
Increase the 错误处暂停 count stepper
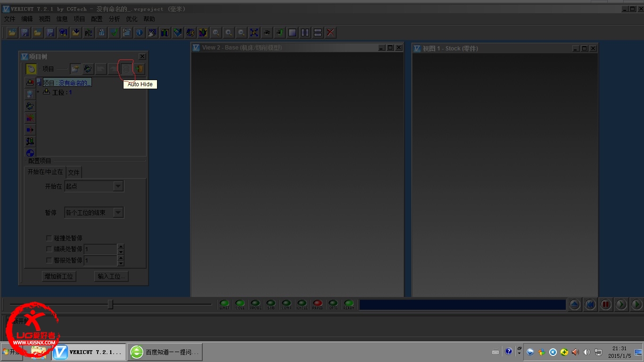click(121, 247)
